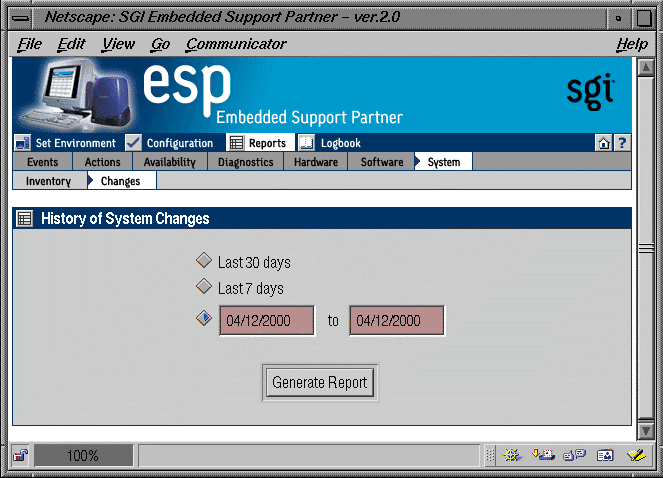Viewport: 663px width, 478px height.
Task: Open the Go menu
Action: 160,44
